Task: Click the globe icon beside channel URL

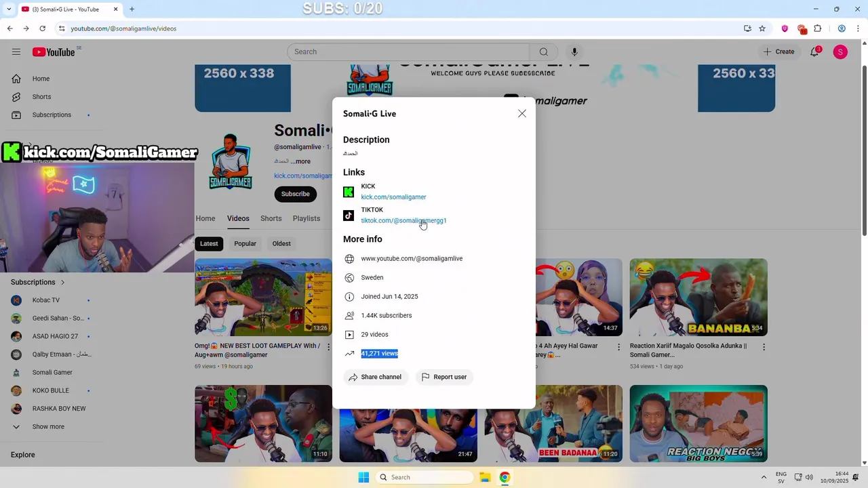Action: (x=349, y=259)
